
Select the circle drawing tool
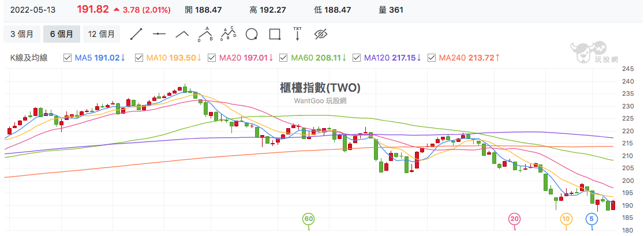pyautogui.click(x=252, y=34)
